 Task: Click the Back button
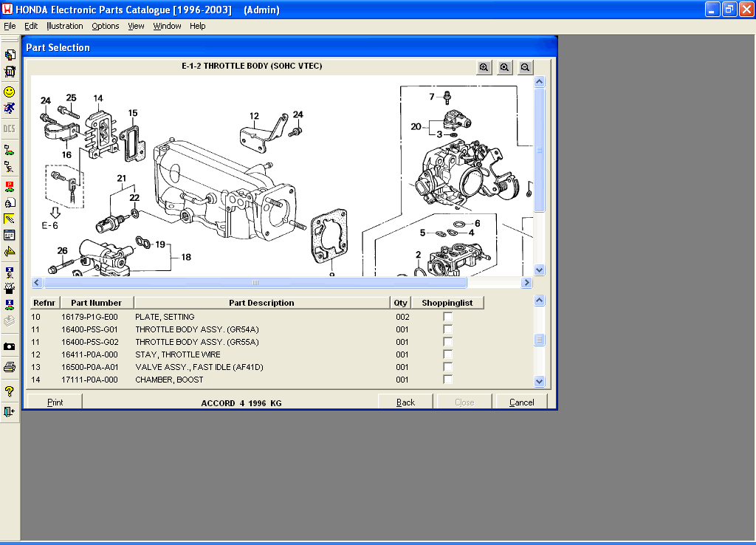point(405,402)
